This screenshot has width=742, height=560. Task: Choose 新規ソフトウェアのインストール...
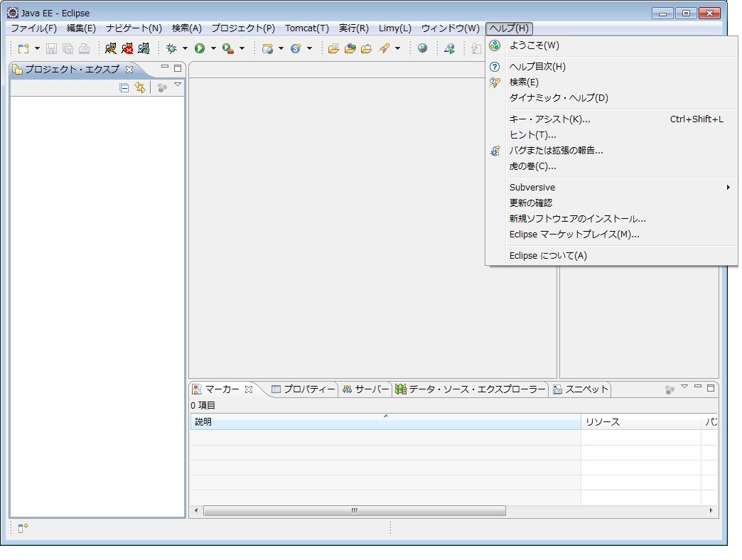(x=611, y=218)
